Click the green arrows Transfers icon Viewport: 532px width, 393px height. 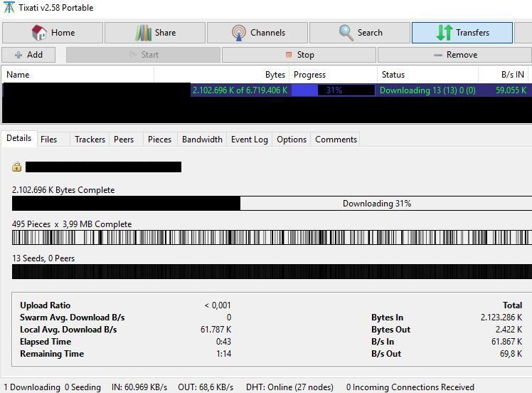(x=444, y=33)
